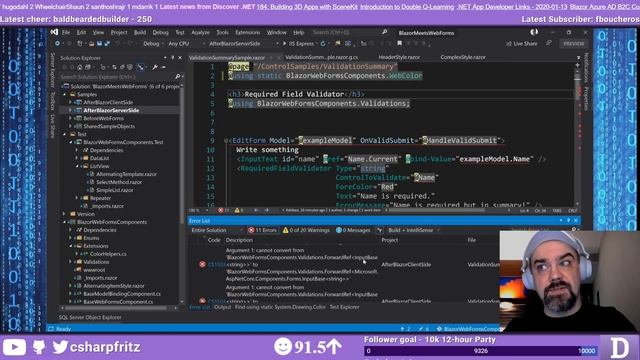The height and width of the screenshot is (360, 640).
Task: Toggle the 0 Messages filter
Action: 353,230
